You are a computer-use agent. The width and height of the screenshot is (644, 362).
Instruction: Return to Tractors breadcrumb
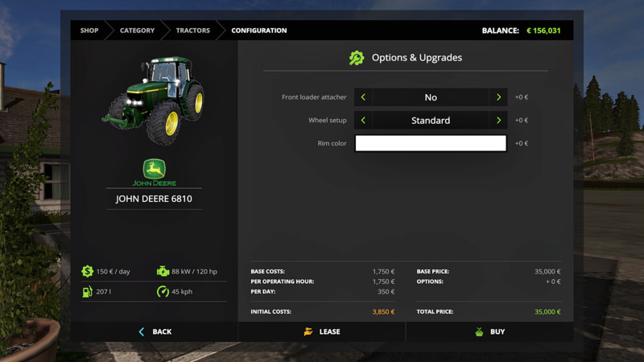(193, 31)
